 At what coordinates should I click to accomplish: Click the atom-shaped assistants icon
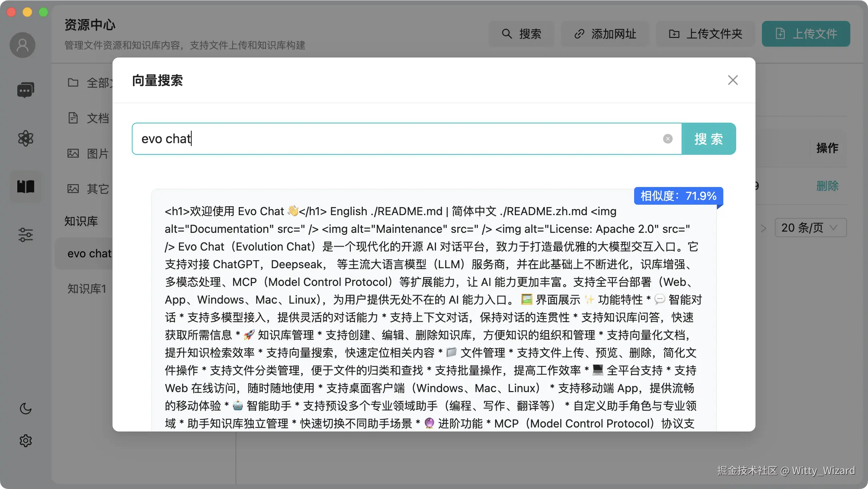click(25, 138)
